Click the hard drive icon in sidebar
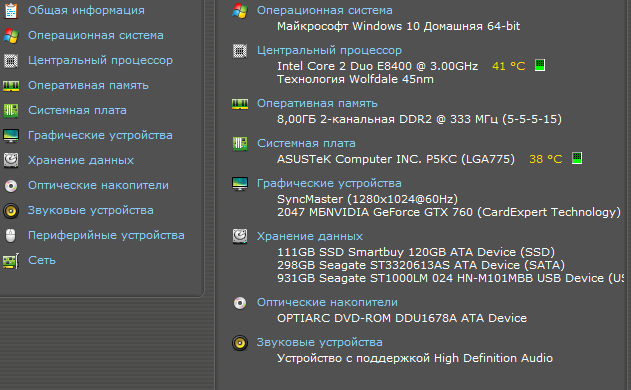 click(11, 160)
